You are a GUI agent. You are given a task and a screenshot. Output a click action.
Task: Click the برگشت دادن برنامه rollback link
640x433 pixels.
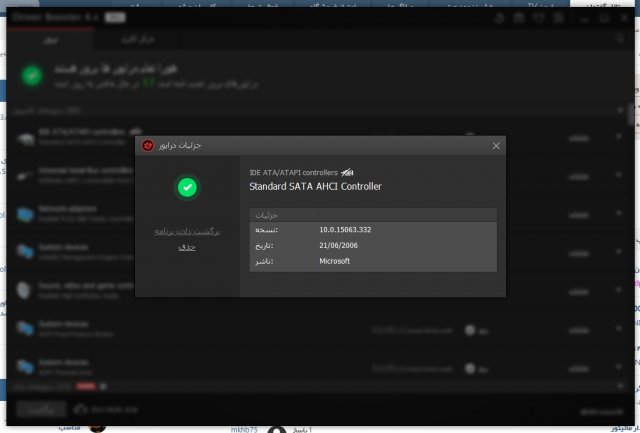pyautogui.click(x=187, y=231)
